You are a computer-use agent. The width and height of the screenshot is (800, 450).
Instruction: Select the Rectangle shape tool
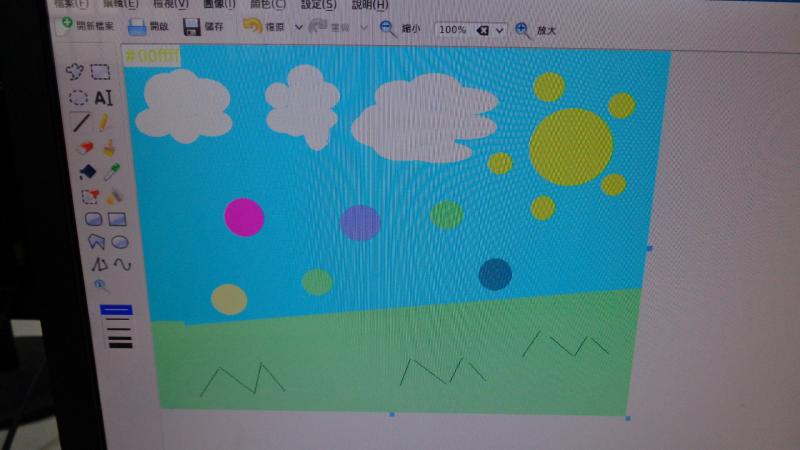pyautogui.click(x=117, y=219)
